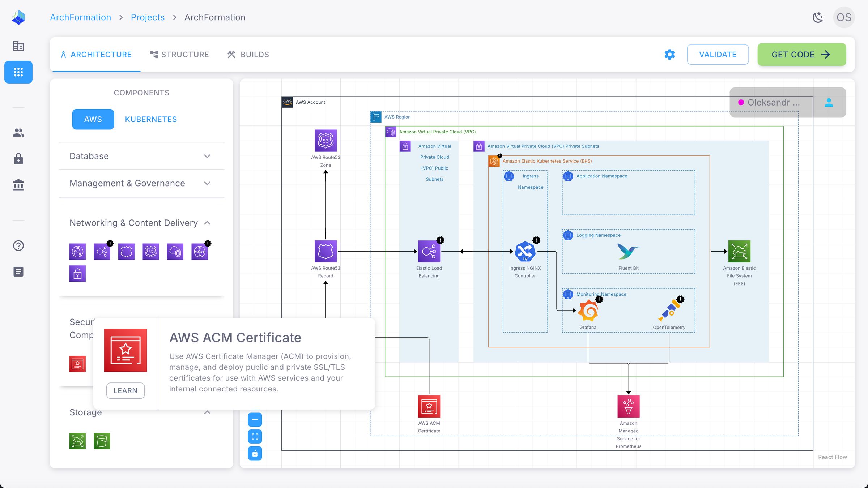Image resolution: width=868 pixels, height=488 pixels.
Task: Switch to the Structure tab
Action: [179, 54]
